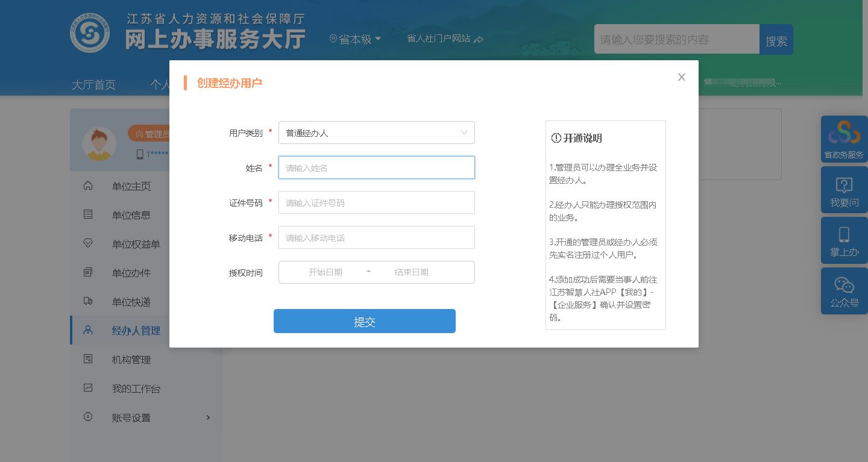Viewport: 868px width, 462px height.
Task: Click the 姓名 input field
Action: coord(376,168)
